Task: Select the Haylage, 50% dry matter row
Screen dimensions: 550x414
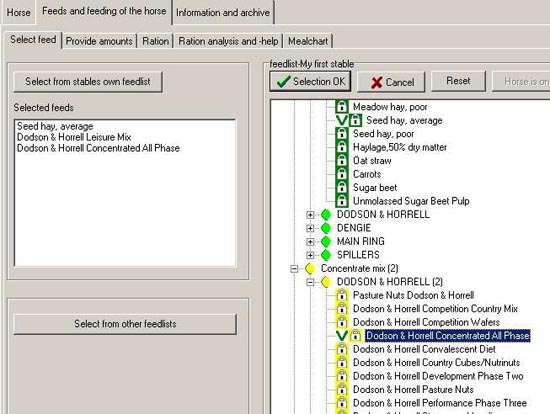Action: coord(400,147)
